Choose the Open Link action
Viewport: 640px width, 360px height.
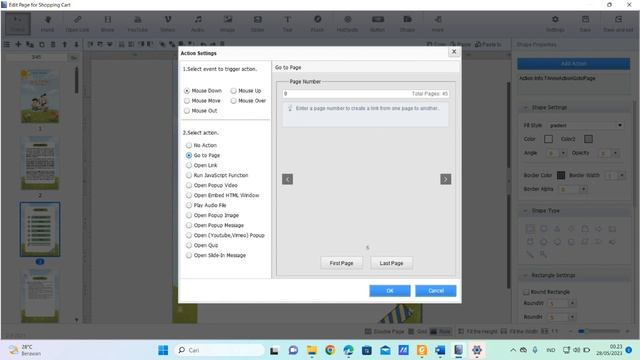point(189,165)
